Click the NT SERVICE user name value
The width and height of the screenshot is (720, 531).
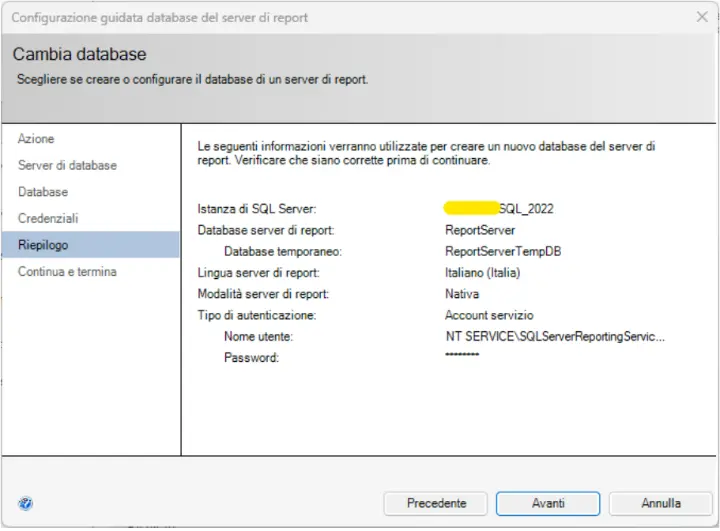pos(555,337)
